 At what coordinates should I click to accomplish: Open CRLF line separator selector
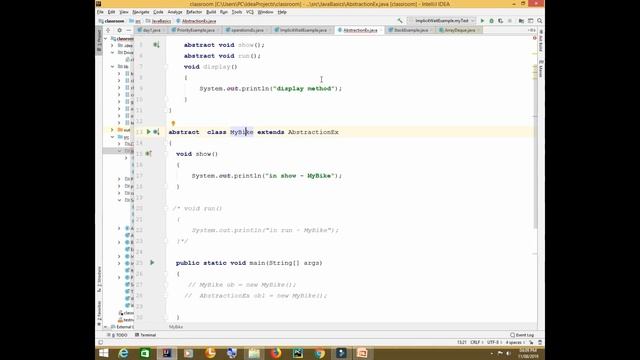pos(476,342)
